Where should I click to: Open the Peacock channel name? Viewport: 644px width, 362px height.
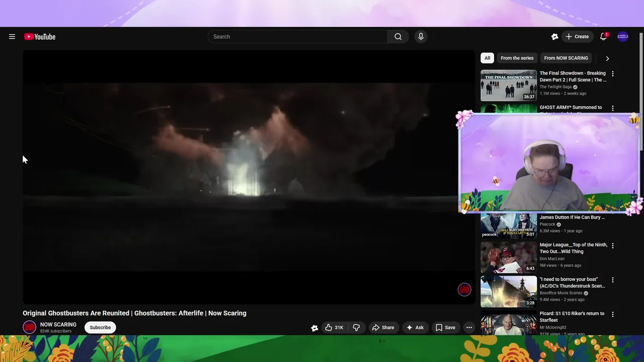547,224
